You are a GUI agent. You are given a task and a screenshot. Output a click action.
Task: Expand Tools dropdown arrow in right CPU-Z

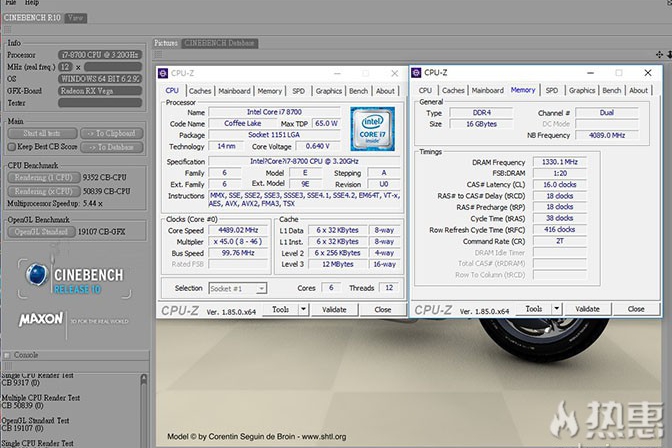tap(557, 309)
